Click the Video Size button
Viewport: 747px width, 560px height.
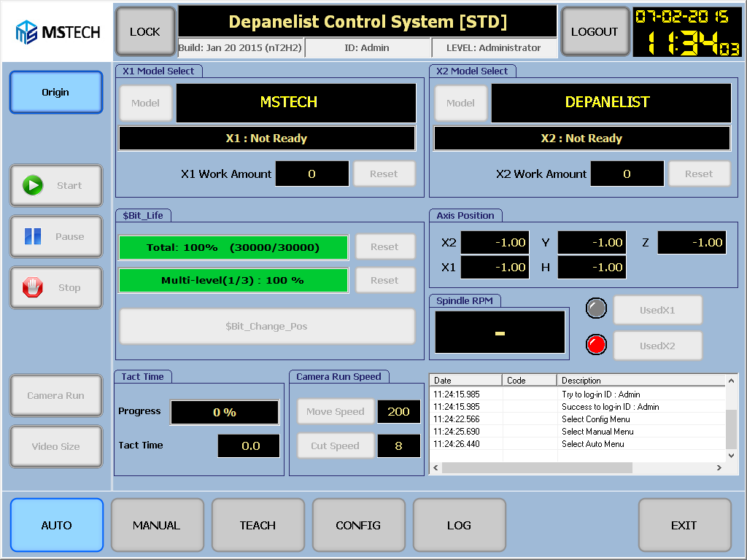click(x=55, y=446)
